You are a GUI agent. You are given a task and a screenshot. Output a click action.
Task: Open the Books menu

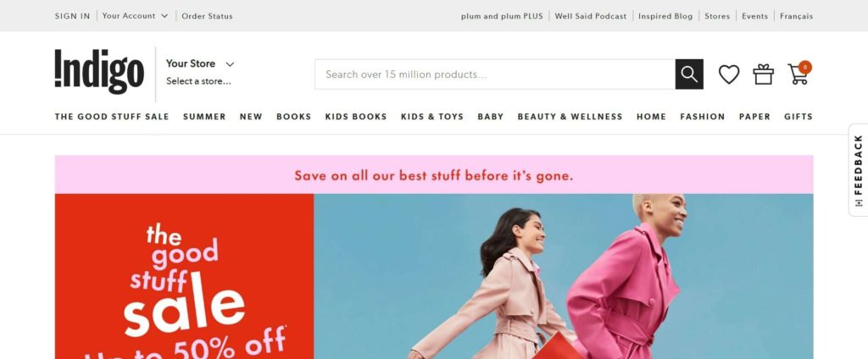pyautogui.click(x=294, y=117)
